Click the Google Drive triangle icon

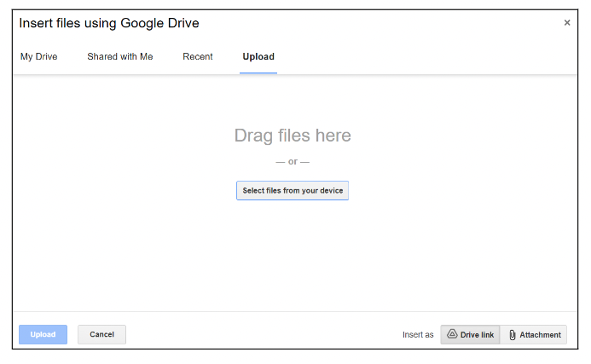click(x=452, y=335)
